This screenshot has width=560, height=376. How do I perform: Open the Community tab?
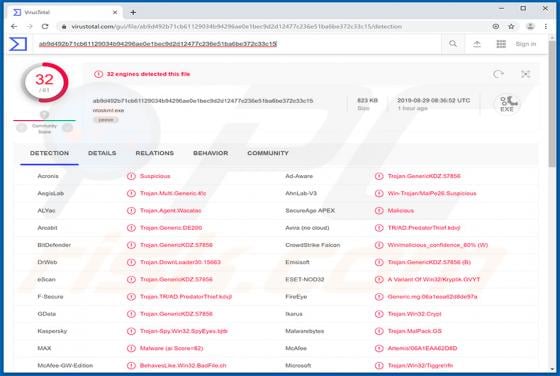[x=268, y=153]
